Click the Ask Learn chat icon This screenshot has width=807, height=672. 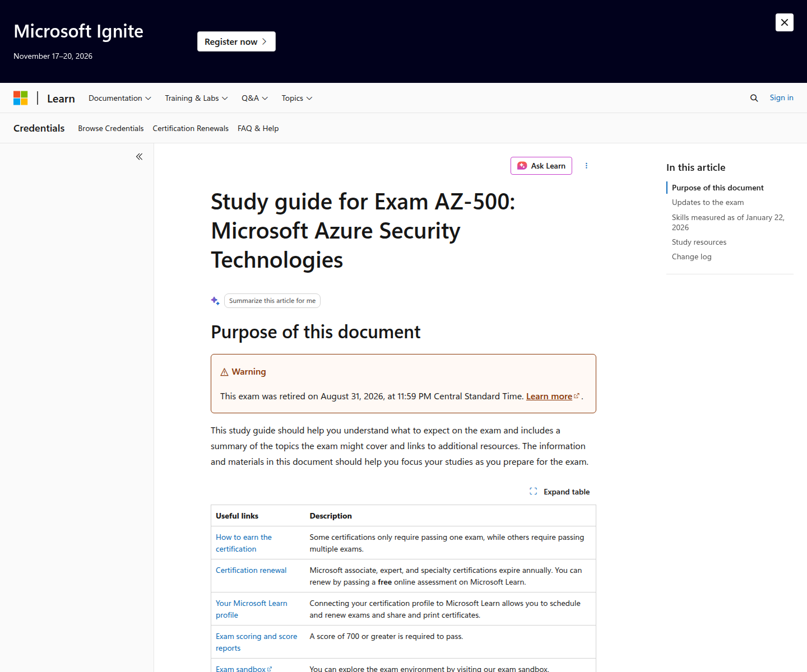522,166
